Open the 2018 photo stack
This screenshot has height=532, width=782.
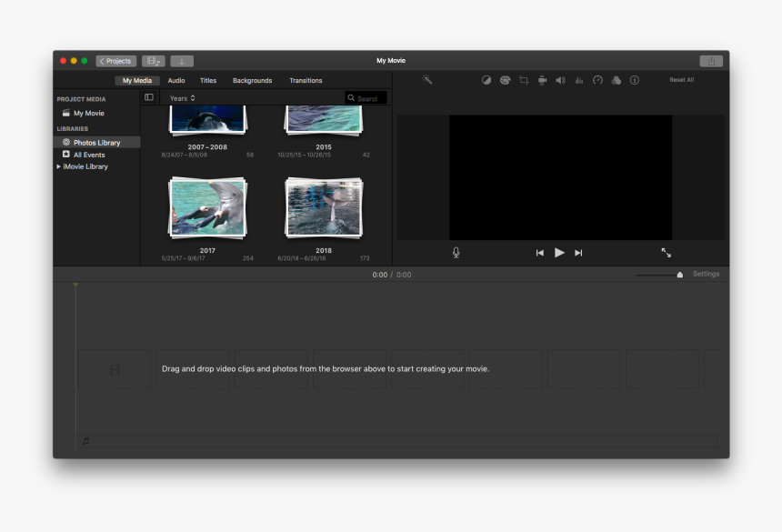[324, 207]
